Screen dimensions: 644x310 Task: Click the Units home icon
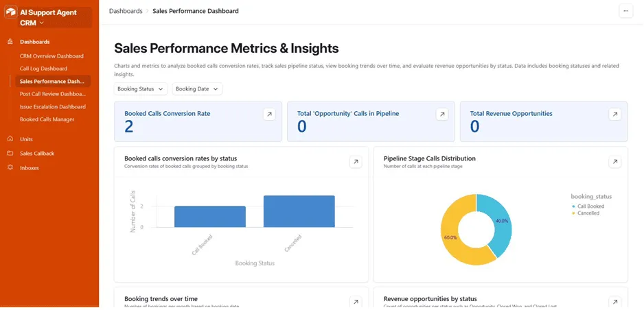tap(10, 139)
